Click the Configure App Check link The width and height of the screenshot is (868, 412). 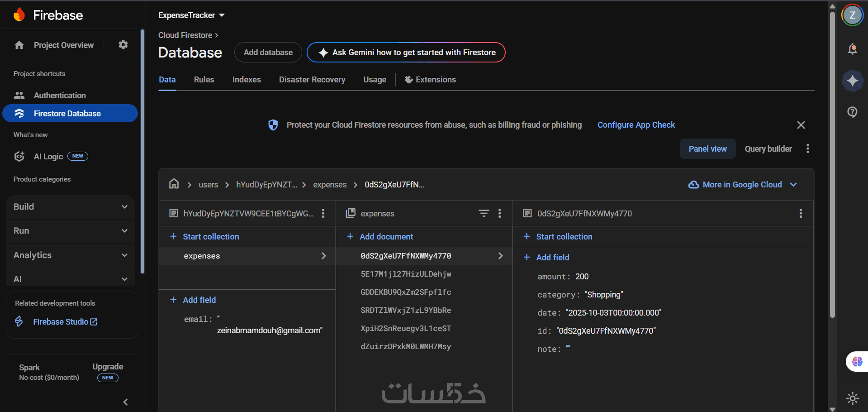pos(636,125)
